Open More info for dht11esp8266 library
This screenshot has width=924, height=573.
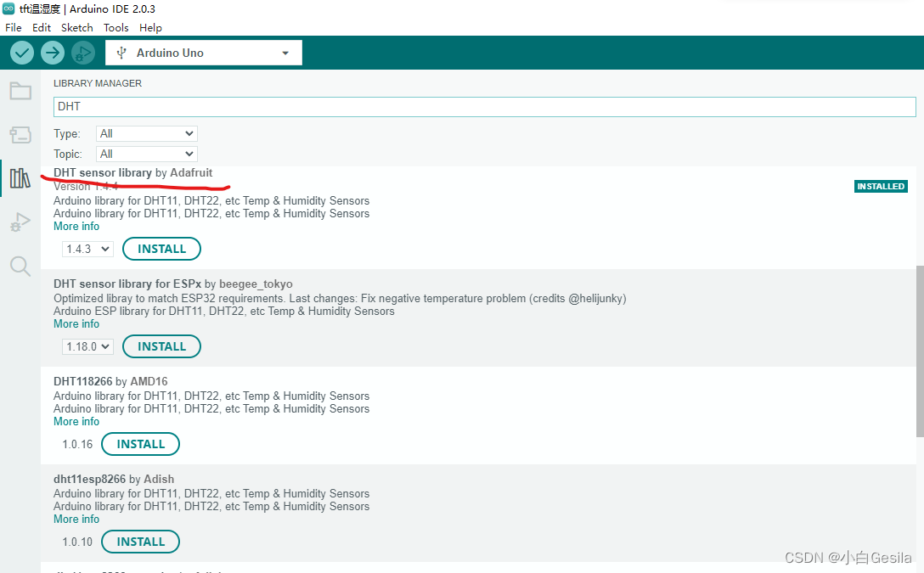click(76, 520)
